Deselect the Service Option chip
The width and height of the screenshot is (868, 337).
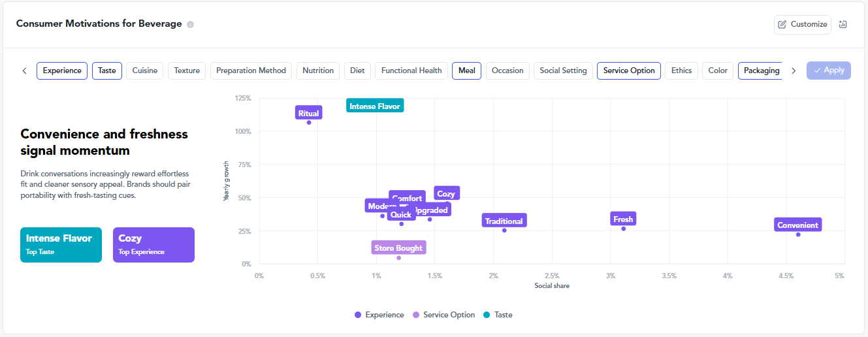(x=628, y=71)
